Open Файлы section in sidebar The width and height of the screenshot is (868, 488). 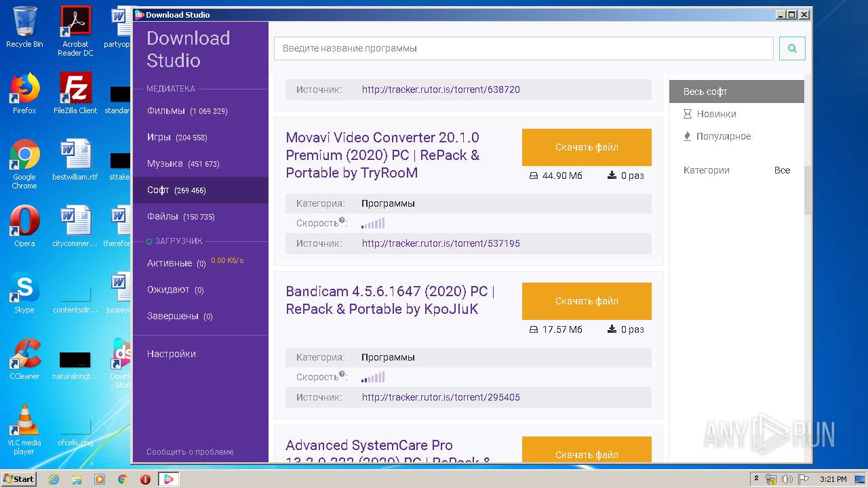[201, 216]
